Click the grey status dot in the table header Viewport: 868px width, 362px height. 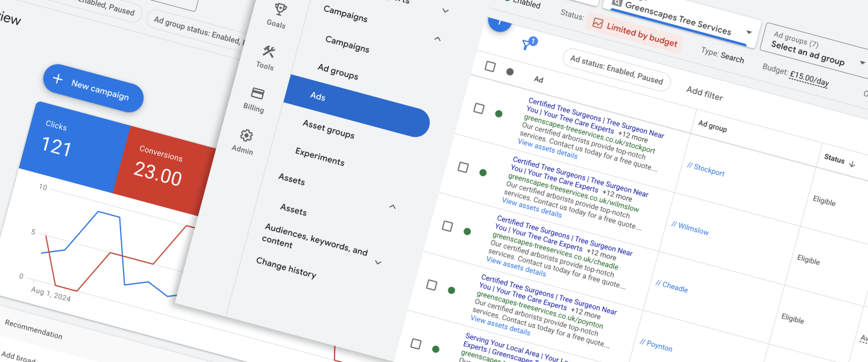coord(510,72)
